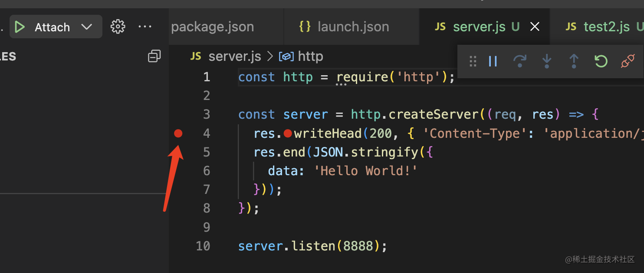Image resolution: width=644 pixels, height=273 pixels.
Task: Open the Attach launch configuration dropdown
Action: (x=87, y=27)
